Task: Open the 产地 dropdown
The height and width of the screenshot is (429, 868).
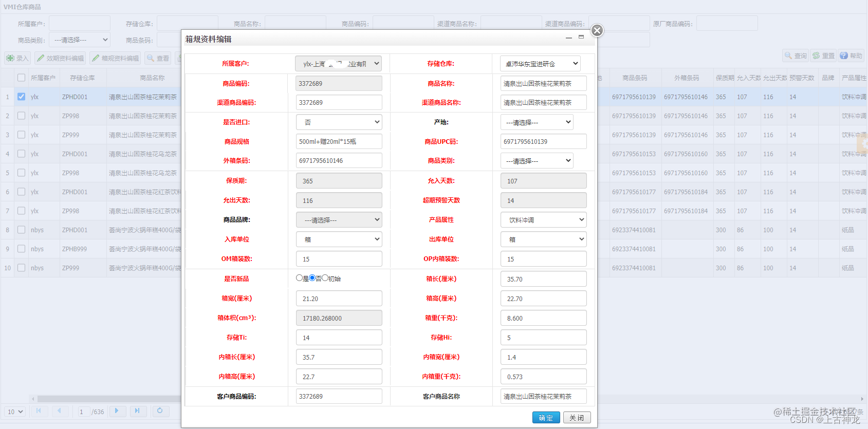Action: pyautogui.click(x=537, y=122)
